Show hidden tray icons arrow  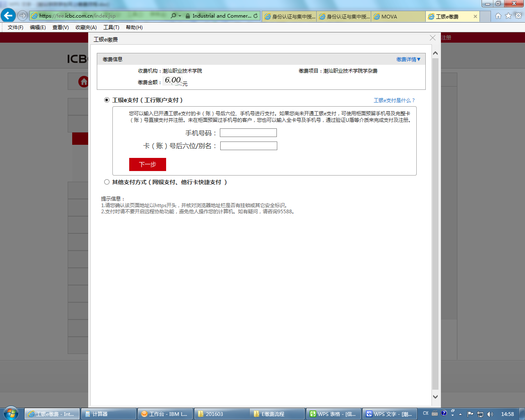(x=460, y=414)
